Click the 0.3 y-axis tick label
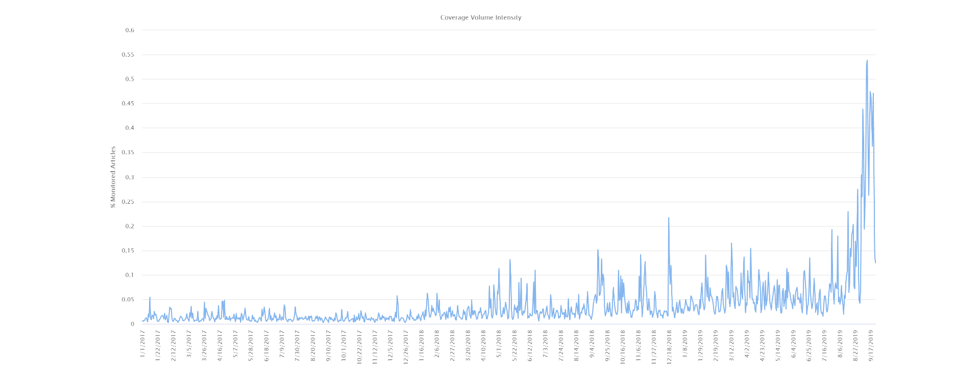Image resolution: width=980 pixels, height=378 pixels. 130,177
